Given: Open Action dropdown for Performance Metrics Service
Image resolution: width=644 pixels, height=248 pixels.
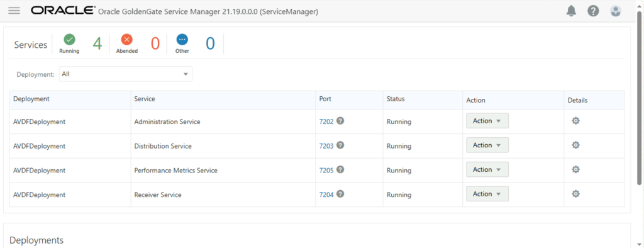Looking at the screenshot, I should coord(487,169).
